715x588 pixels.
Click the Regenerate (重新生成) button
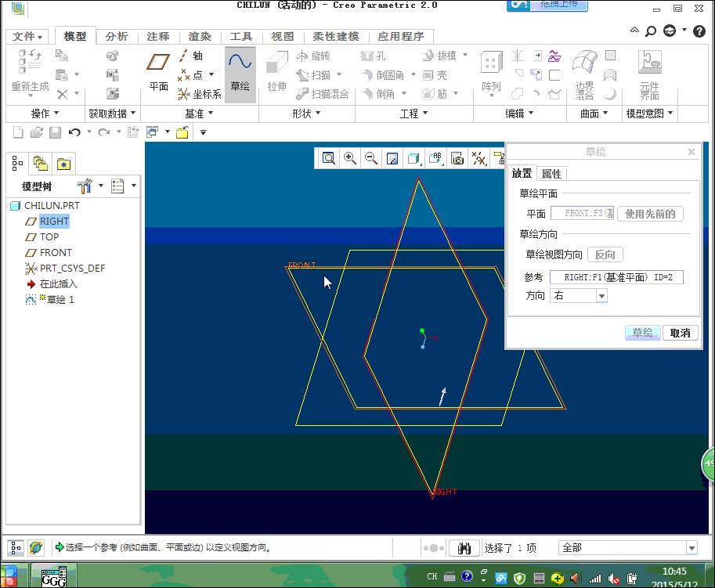click(30, 72)
